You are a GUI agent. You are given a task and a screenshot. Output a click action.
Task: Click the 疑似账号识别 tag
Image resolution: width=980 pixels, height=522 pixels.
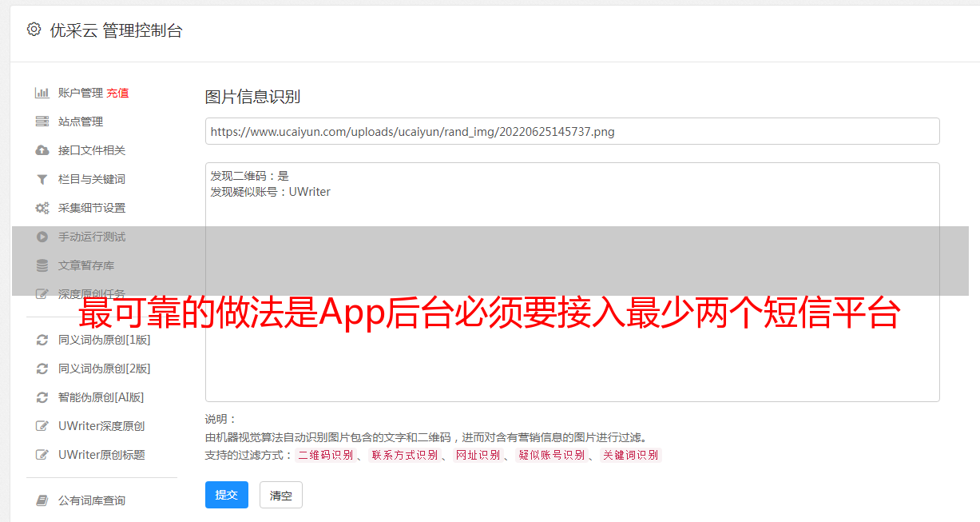(x=551, y=455)
